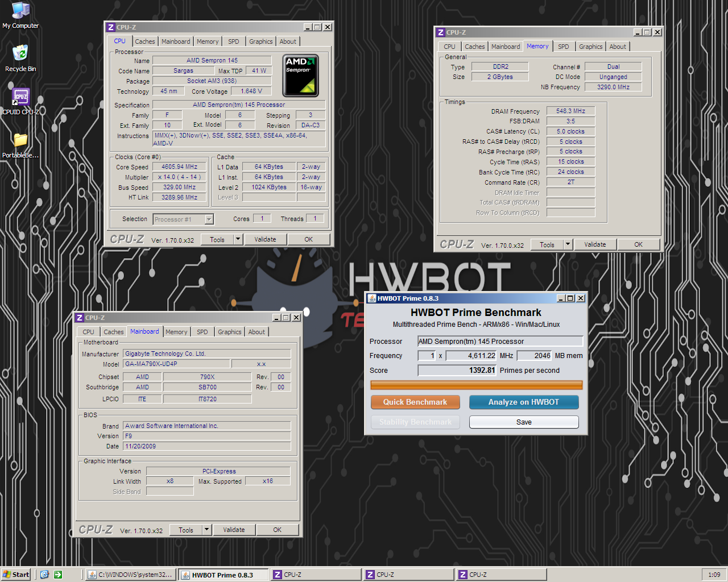Open the Recycle Bin desktop icon
This screenshot has height=582, width=728.
20,59
